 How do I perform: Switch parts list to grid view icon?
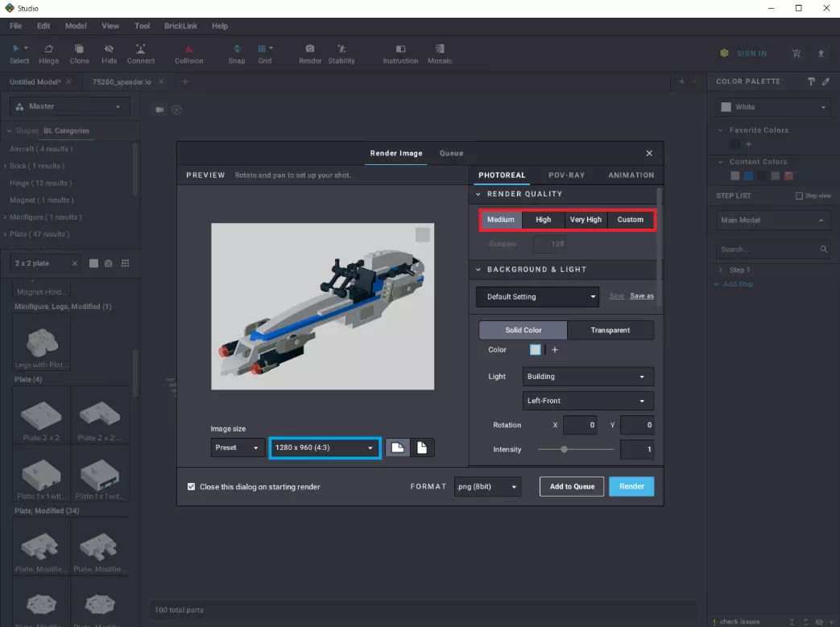126,263
